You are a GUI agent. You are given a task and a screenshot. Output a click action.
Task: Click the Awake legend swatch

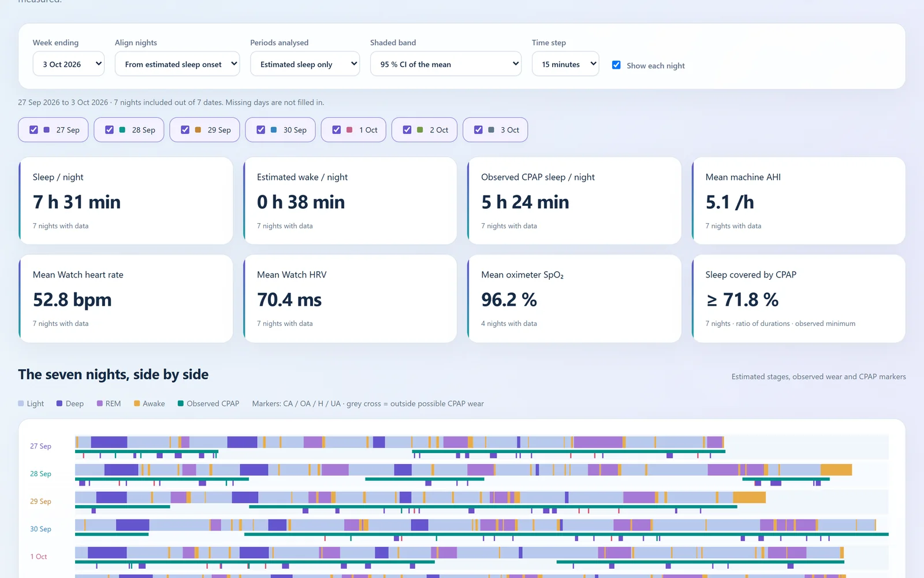pyautogui.click(x=137, y=403)
